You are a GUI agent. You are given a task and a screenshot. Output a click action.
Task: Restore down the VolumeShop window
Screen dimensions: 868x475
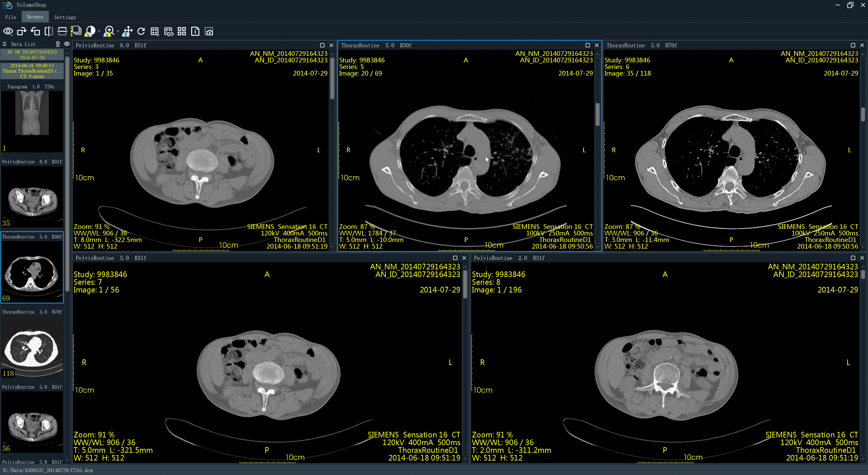click(x=850, y=5)
